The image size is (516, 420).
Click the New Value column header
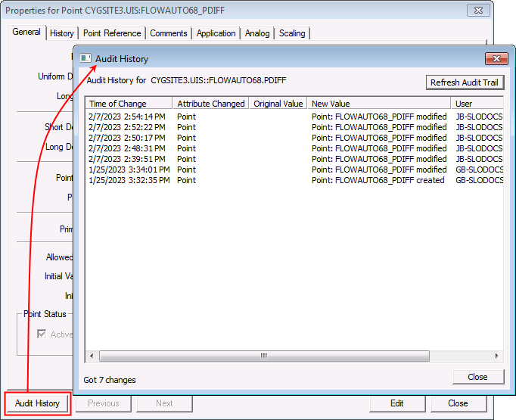coord(379,104)
